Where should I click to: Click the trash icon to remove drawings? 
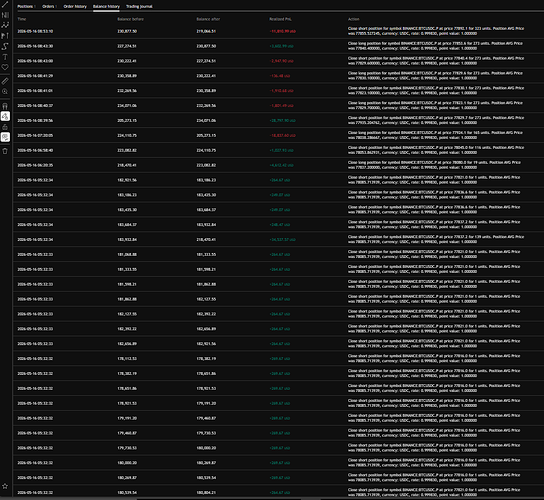coord(5,151)
